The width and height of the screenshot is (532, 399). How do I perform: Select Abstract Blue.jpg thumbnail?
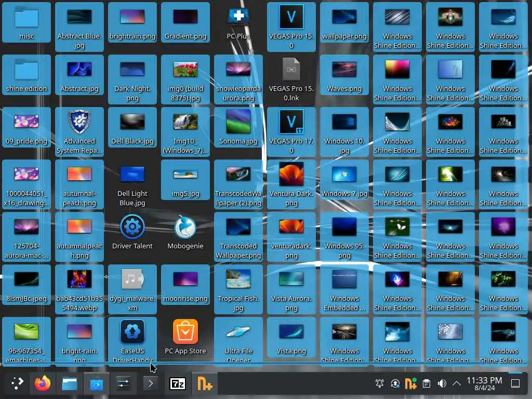(x=79, y=27)
